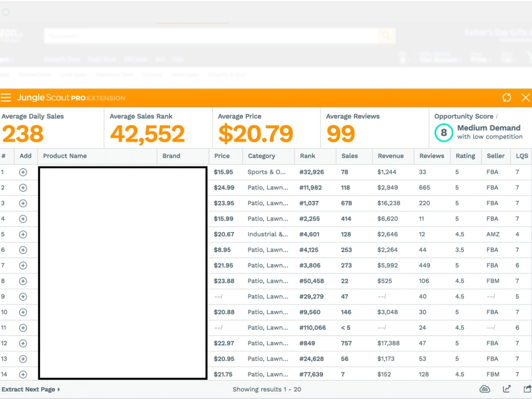This screenshot has height=399, width=532.
Task: Click the Opportunity Score 8 circle
Action: [x=444, y=132]
